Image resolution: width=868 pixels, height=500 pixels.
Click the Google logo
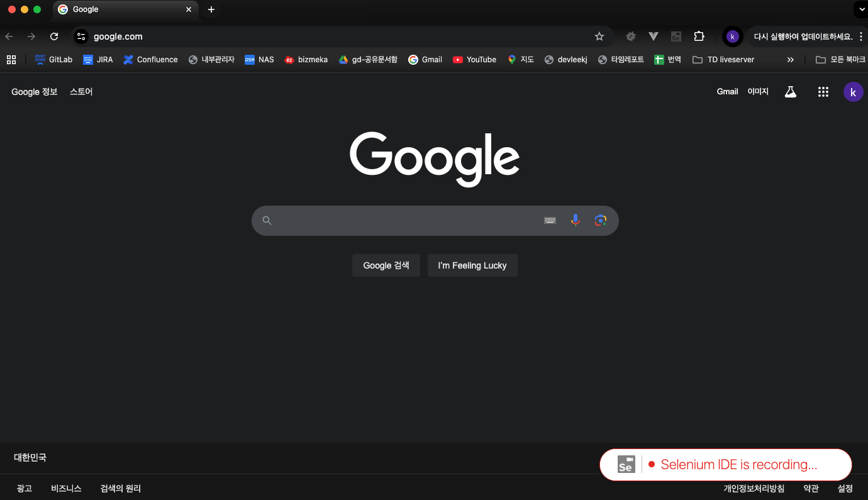click(435, 159)
